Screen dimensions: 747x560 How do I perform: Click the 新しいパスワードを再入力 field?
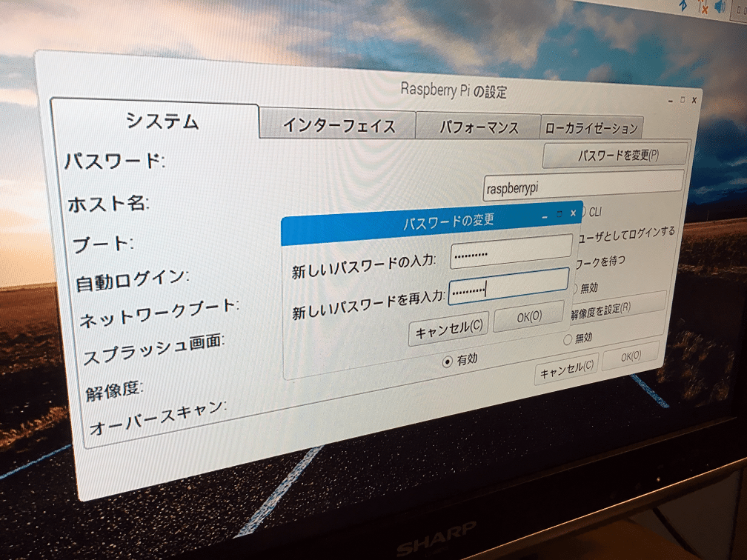[509, 287]
